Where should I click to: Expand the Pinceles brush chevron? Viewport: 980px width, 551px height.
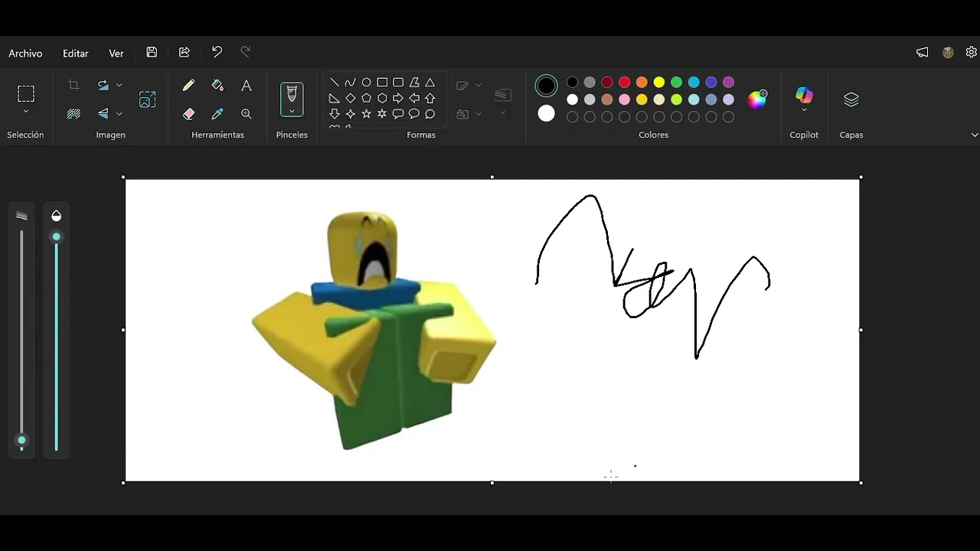(x=292, y=111)
